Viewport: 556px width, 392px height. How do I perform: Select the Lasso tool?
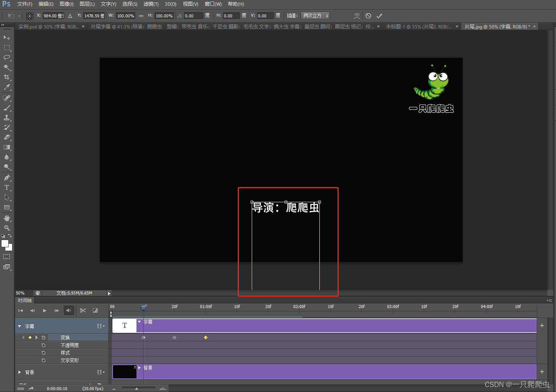click(7, 57)
